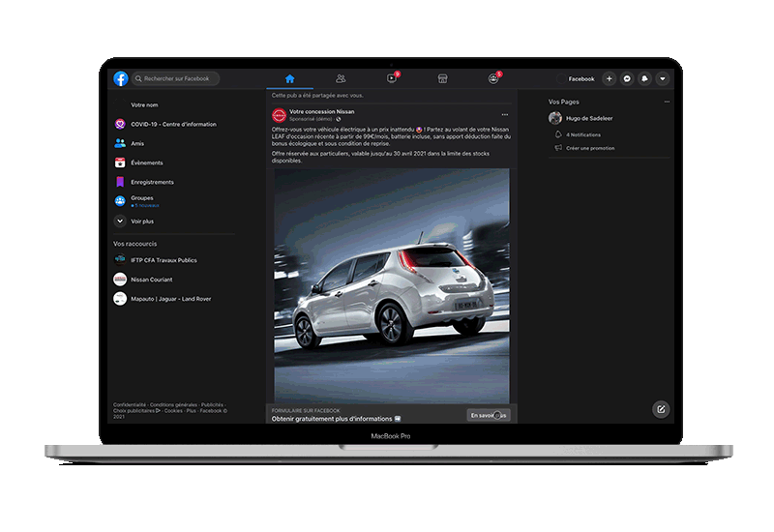
Task: Click the new message compose icon
Action: coord(661,409)
